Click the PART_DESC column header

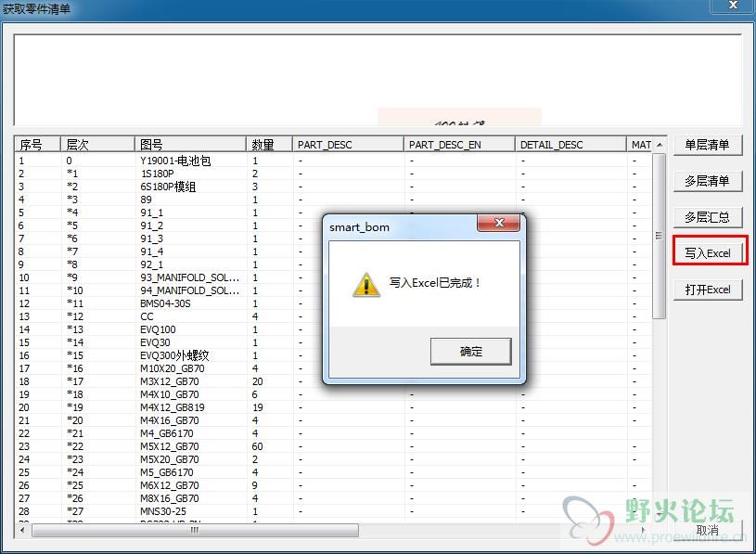[348, 145]
